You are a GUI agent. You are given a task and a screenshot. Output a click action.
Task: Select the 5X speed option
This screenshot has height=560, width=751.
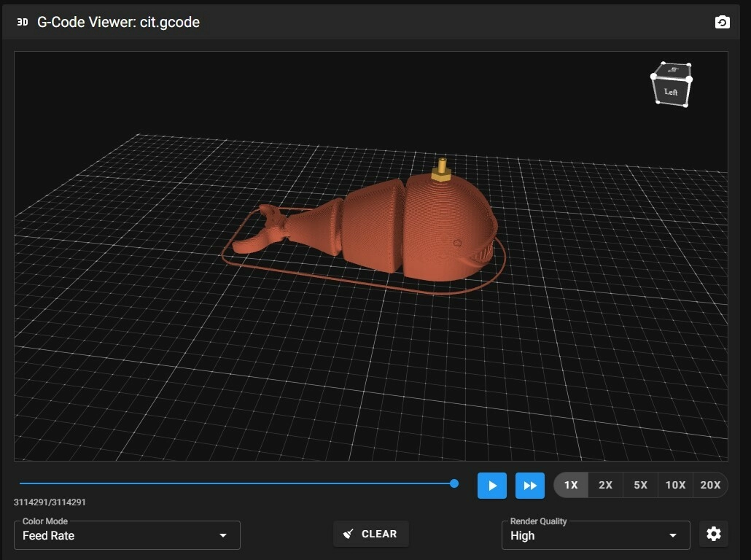[640, 484]
